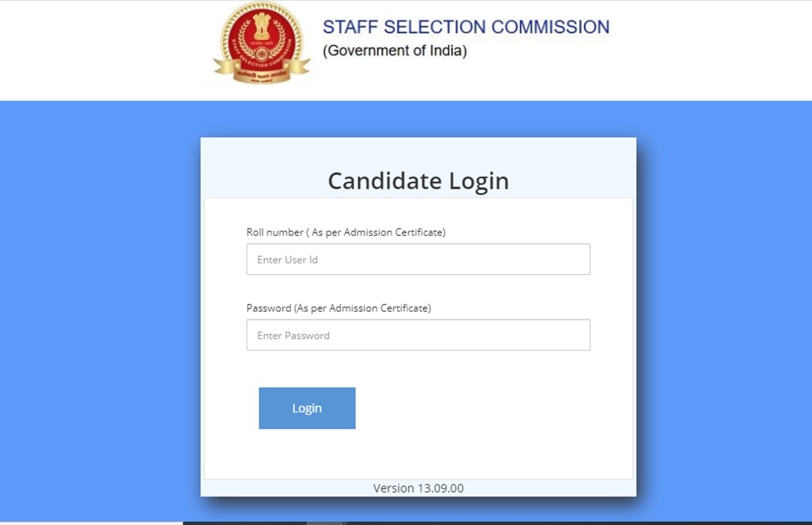Click white header space left of the emblem
Screen dimensions: 812x525
click(x=101, y=47)
